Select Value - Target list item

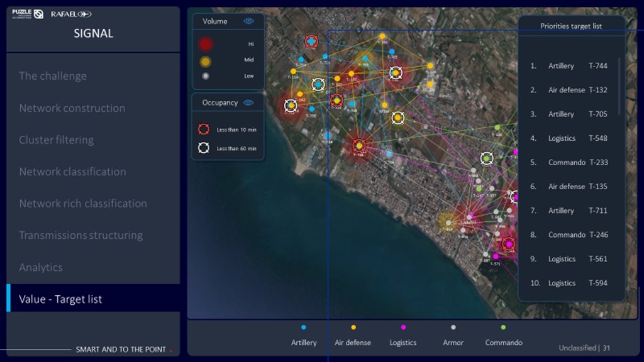coord(60,299)
